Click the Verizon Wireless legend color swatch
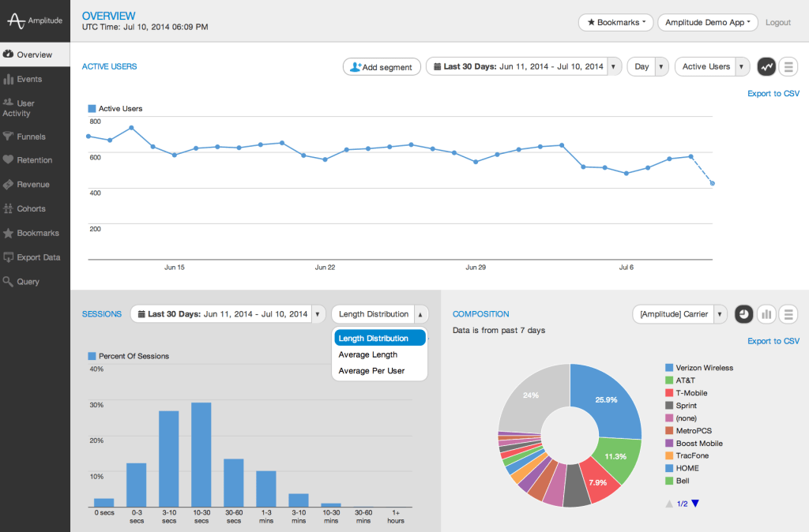 (669, 368)
